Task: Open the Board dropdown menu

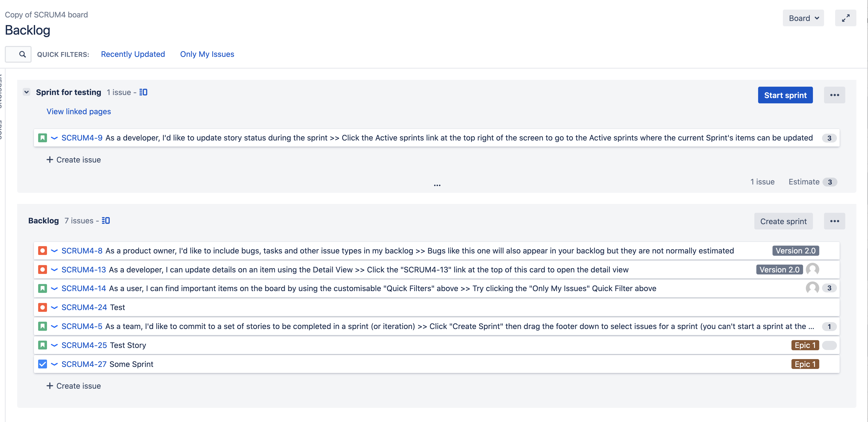Action: [x=803, y=18]
